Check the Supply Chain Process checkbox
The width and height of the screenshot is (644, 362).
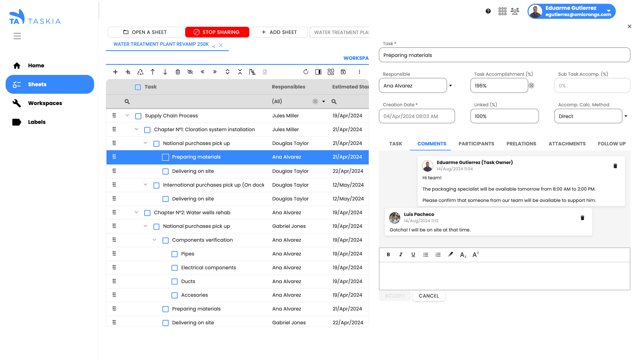point(138,116)
